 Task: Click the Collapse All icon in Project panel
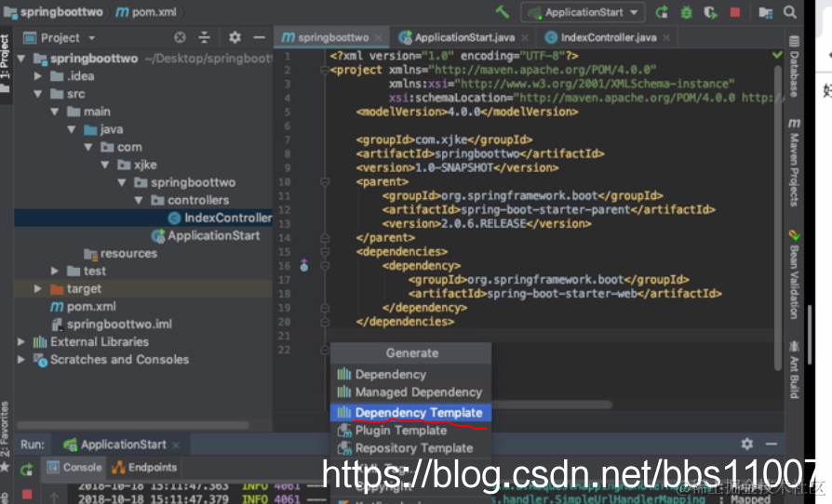205,37
